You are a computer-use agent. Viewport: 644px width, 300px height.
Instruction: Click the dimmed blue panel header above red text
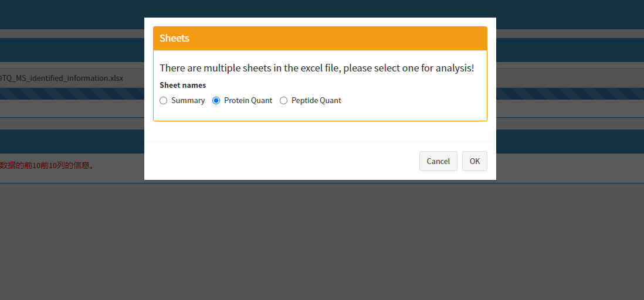[x=70, y=141]
